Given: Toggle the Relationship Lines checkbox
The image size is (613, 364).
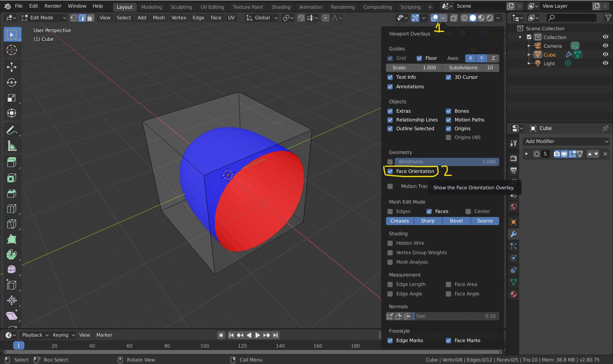Looking at the screenshot, I should coord(390,120).
